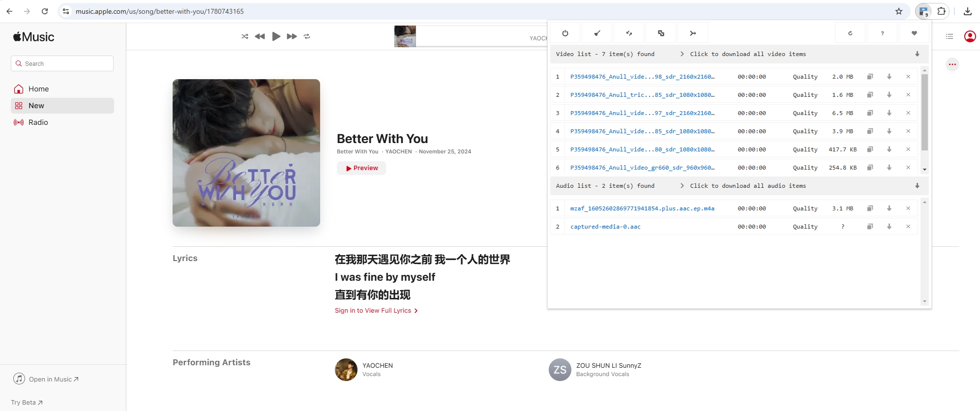Click the power icon in extension popup

click(x=565, y=33)
